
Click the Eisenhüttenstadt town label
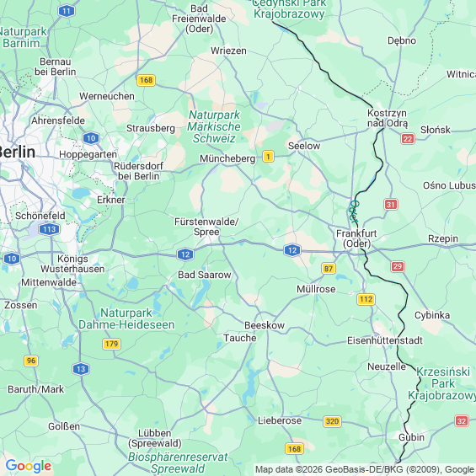coord(385,340)
